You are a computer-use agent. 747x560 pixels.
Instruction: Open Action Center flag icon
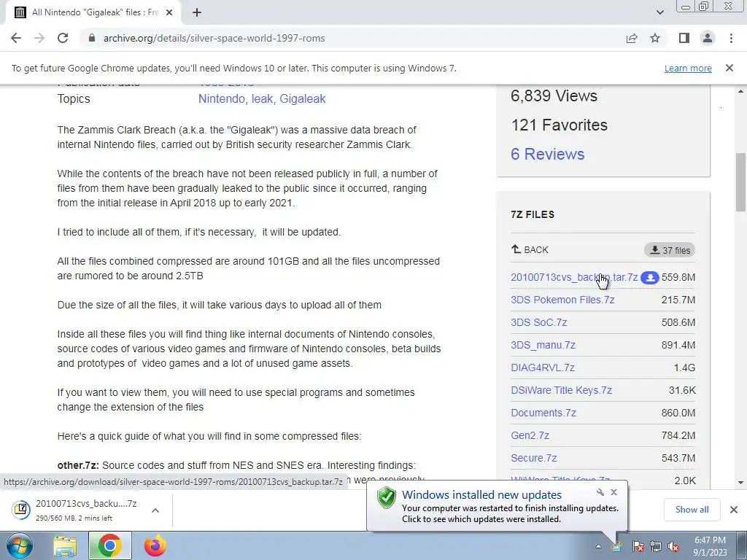638,546
